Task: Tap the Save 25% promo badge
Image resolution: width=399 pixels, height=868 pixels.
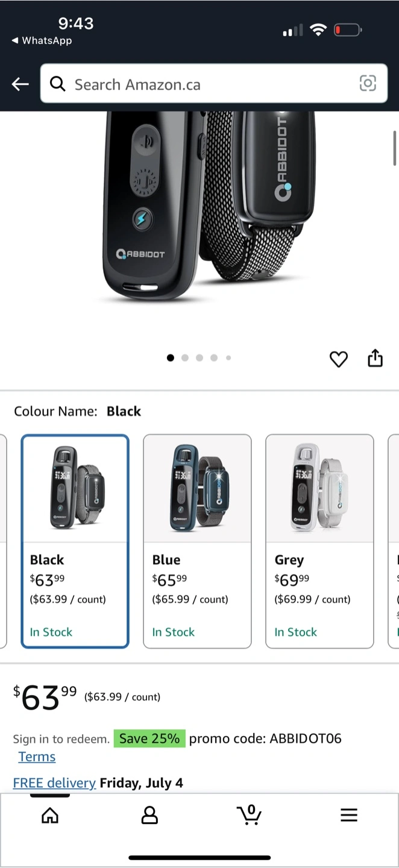Action: (x=149, y=738)
